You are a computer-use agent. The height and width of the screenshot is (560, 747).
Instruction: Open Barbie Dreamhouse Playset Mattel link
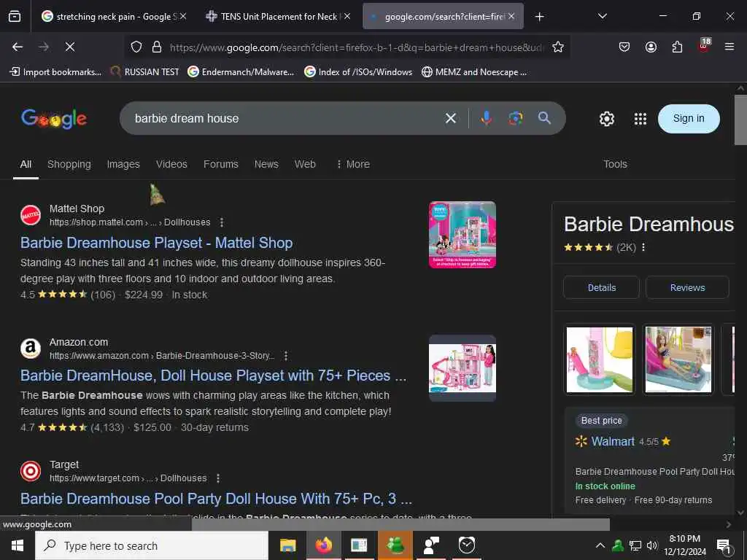coord(156,243)
